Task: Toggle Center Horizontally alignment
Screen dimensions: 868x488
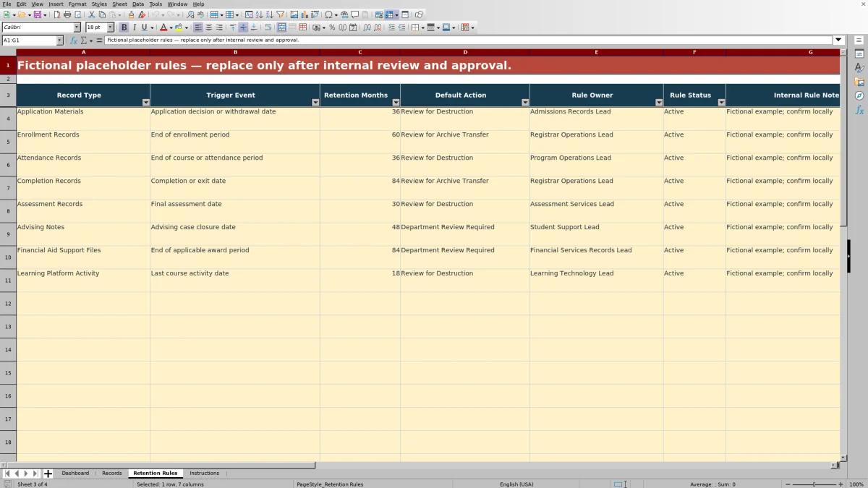Action: (x=208, y=27)
